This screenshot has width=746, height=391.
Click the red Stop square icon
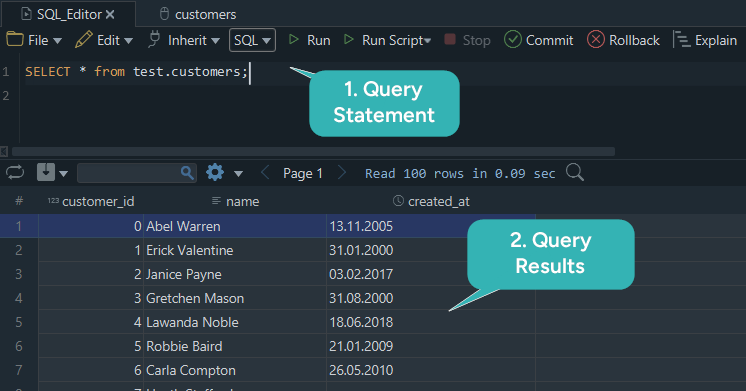click(450, 39)
